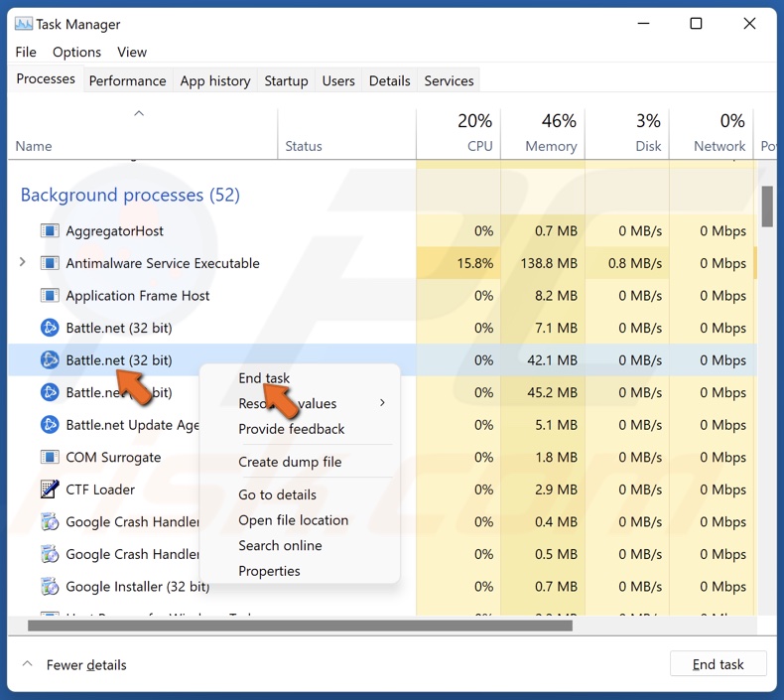Image resolution: width=784 pixels, height=700 pixels.
Task: Click the Google Crash Handler icon using 0.4 MB
Action: (50, 522)
